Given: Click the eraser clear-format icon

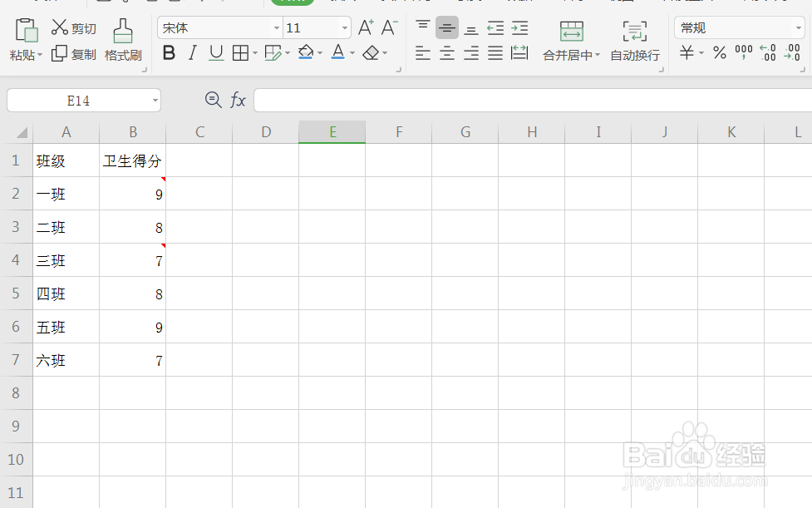Looking at the screenshot, I should tap(371, 53).
